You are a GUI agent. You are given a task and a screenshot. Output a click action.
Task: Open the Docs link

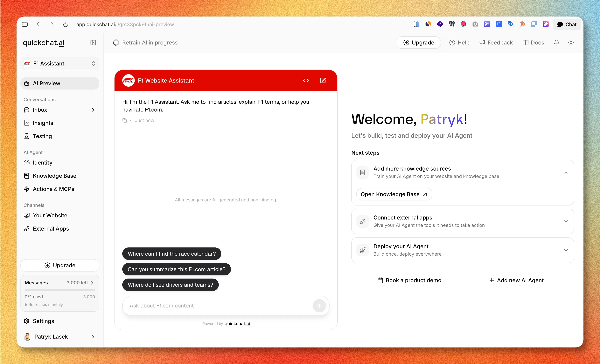(x=533, y=43)
